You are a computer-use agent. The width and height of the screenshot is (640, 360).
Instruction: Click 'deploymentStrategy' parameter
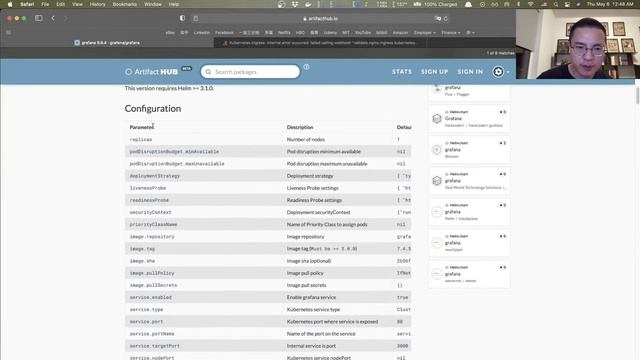(155, 176)
